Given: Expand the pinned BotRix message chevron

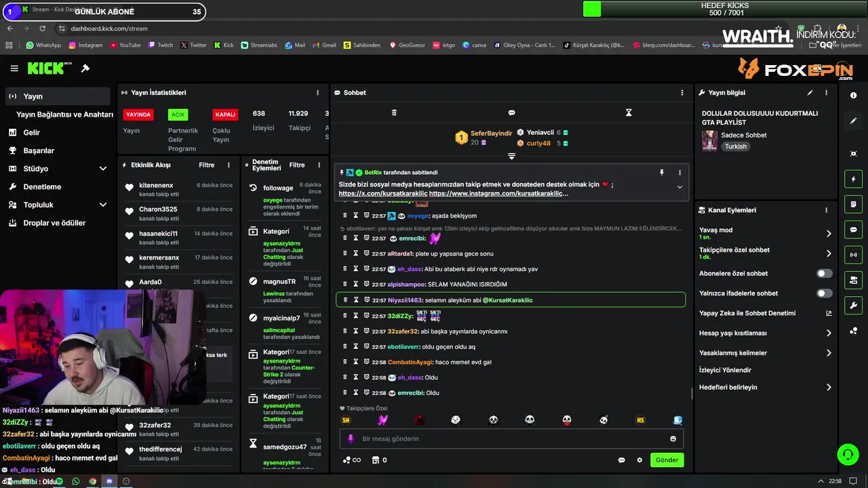Looking at the screenshot, I should (679, 187).
